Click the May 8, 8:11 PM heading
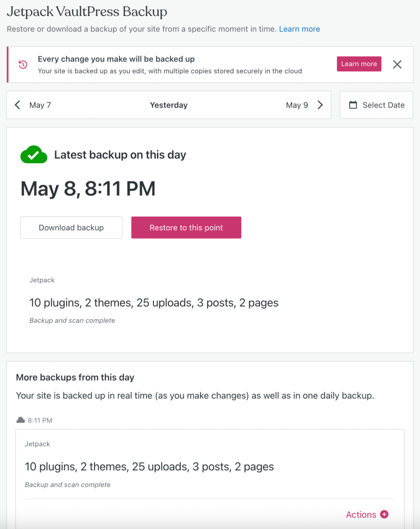Image resolution: width=420 pixels, height=529 pixels. coord(88,188)
